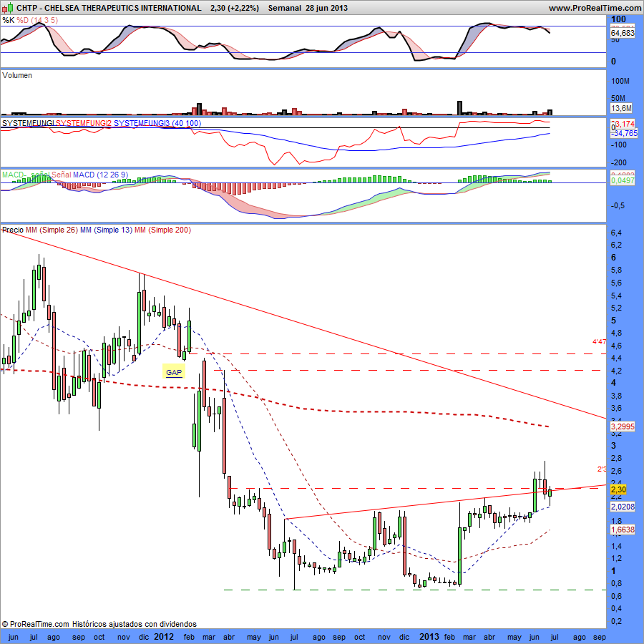Click the SYSTEMFUNGI3 (40 100) indicator label
The width and height of the screenshot is (644, 644).
click(157, 123)
